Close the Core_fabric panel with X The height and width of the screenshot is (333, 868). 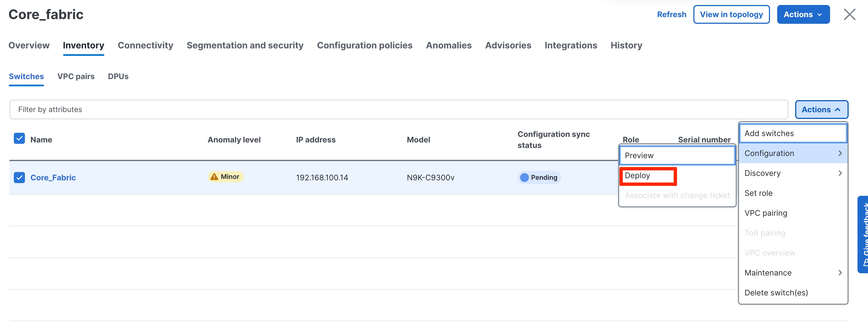point(849,14)
